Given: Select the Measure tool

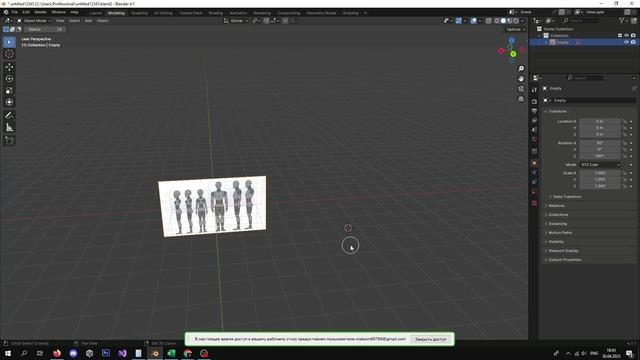Looking at the screenshot, I should 9,128.
